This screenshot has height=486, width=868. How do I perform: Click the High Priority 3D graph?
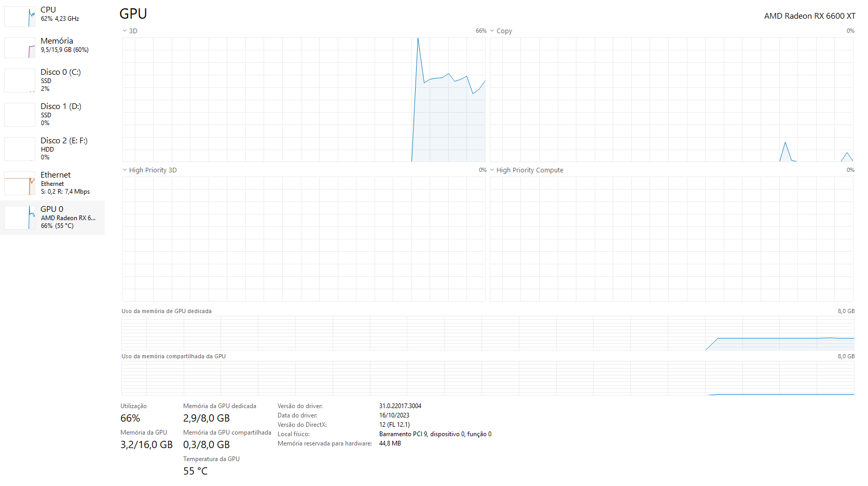304,239
